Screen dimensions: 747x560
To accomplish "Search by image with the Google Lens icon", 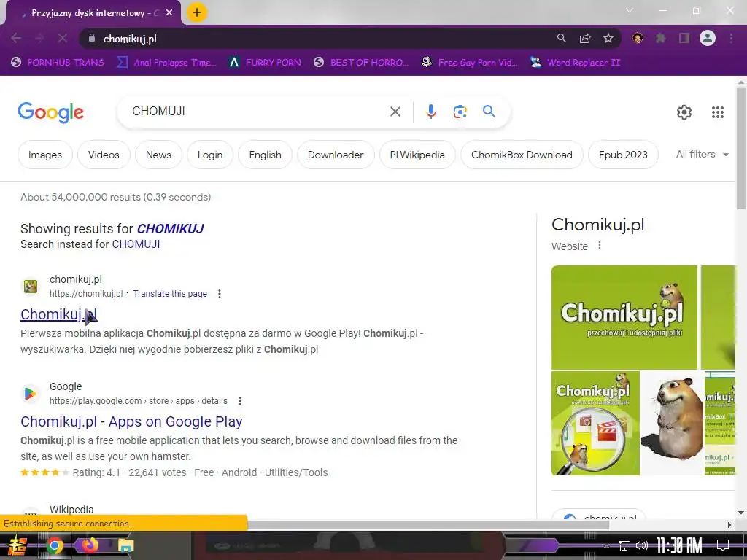I will pos(460,112).
